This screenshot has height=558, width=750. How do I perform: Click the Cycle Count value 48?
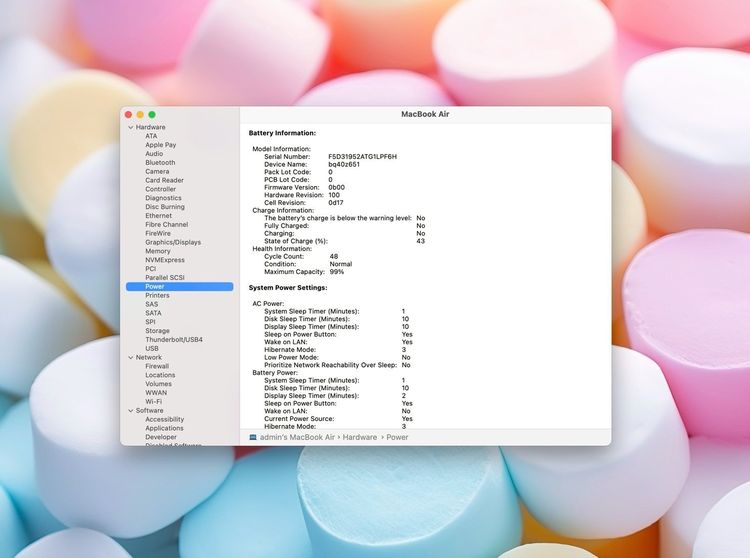(334, 257)
